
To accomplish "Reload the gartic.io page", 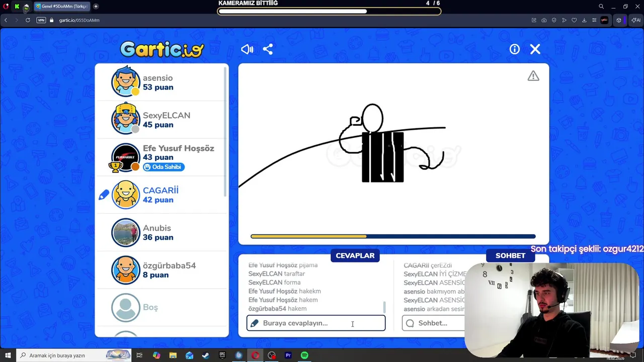I will 28,20.
